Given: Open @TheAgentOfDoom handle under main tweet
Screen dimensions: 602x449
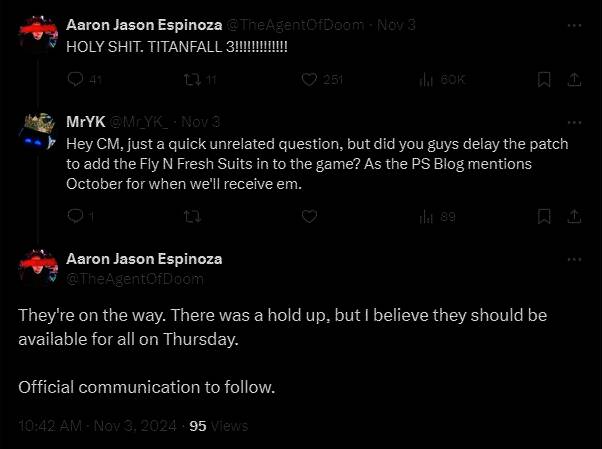Looking at the screenshot, I should [x=135, y=279].
